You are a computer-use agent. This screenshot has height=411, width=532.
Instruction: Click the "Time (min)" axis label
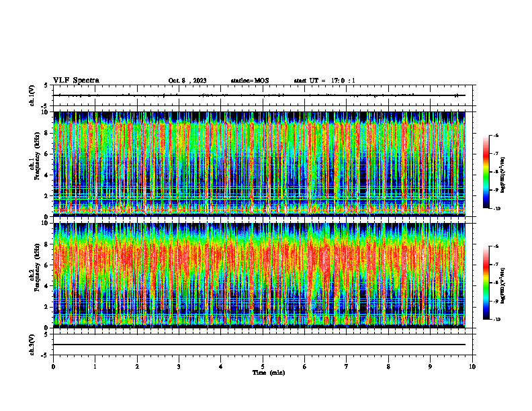(x=269, y=373)
